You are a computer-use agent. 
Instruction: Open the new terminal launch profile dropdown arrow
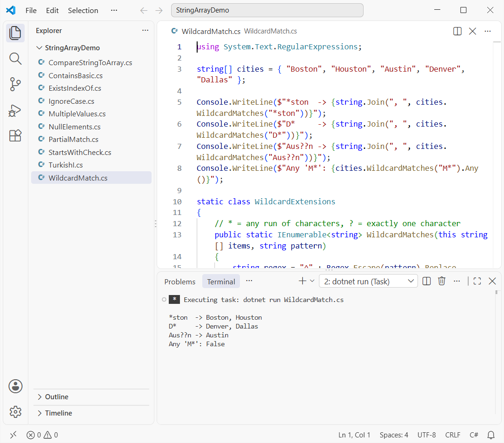coord(312,281)
